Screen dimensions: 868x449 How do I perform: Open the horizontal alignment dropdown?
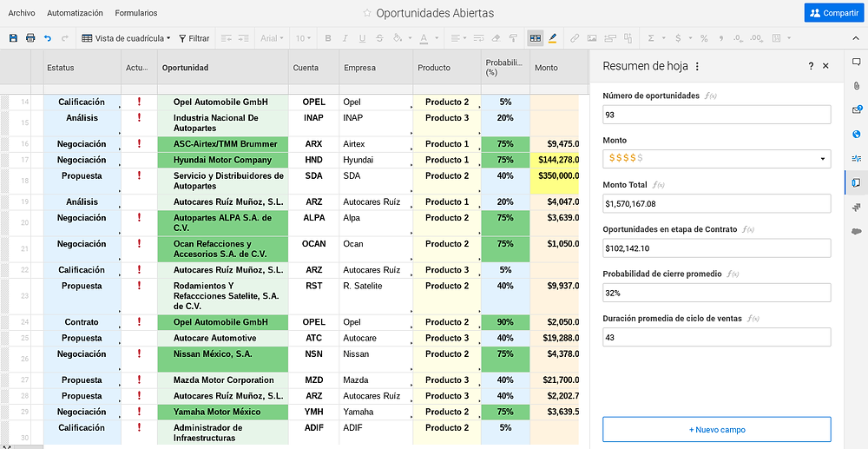tap(458, 38)
